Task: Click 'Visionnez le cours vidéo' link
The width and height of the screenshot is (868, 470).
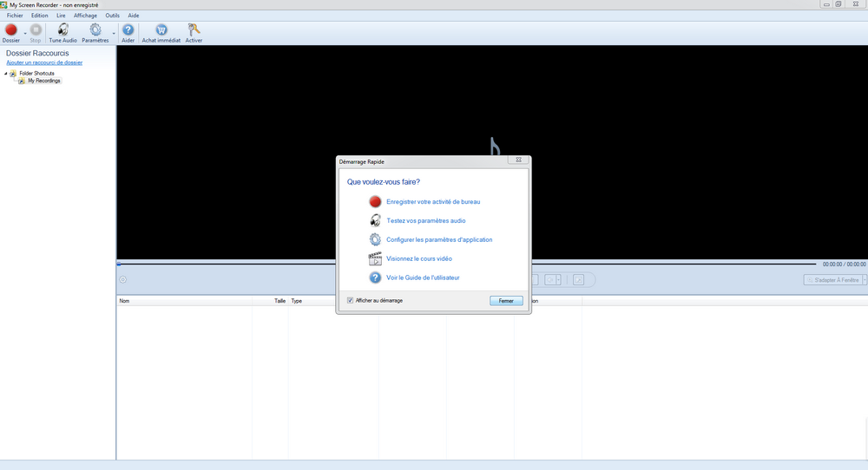Action: pyautogui.click(x=419, y=258)
